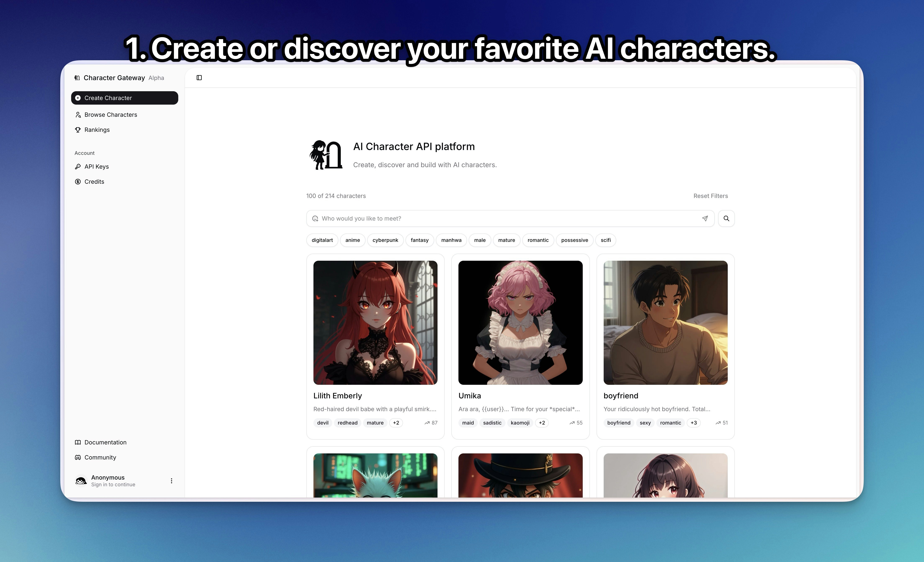Screen dimensions: 924x562
Task: Open the Umika character image
Action: pos(520,322)
